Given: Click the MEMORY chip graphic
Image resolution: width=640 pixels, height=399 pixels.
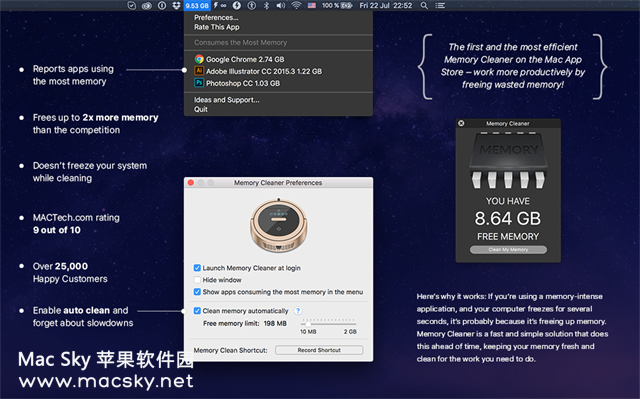Looking at the screenshot, I should [x=508, y=160].
